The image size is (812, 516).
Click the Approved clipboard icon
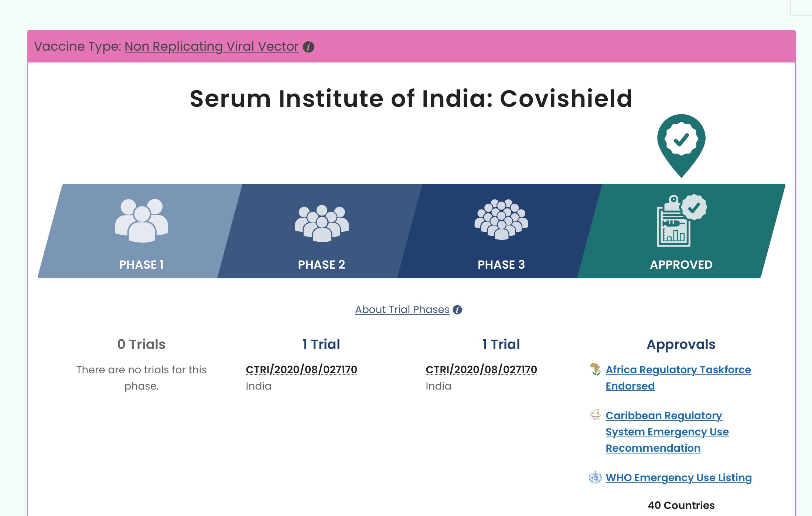point(681,220)
